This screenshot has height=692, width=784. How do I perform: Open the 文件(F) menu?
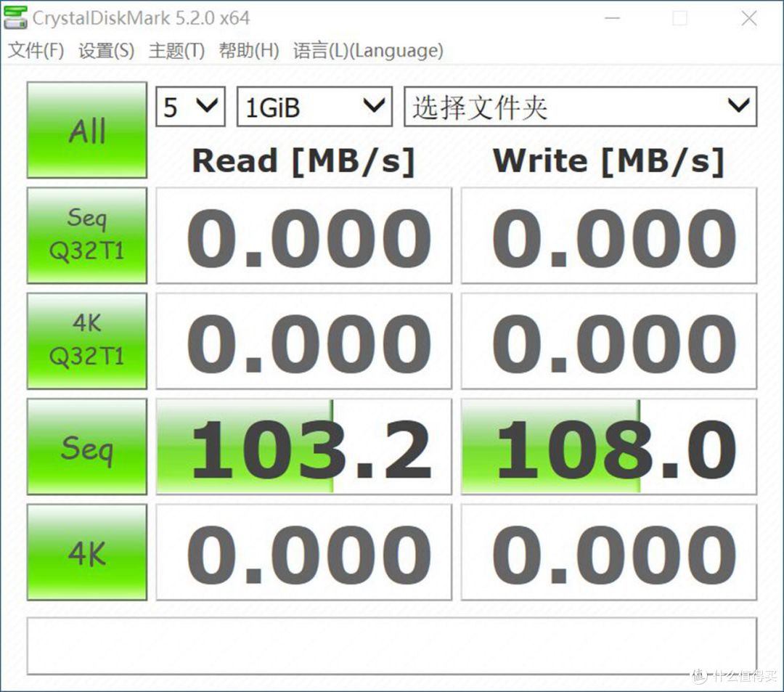pos(36,51)
